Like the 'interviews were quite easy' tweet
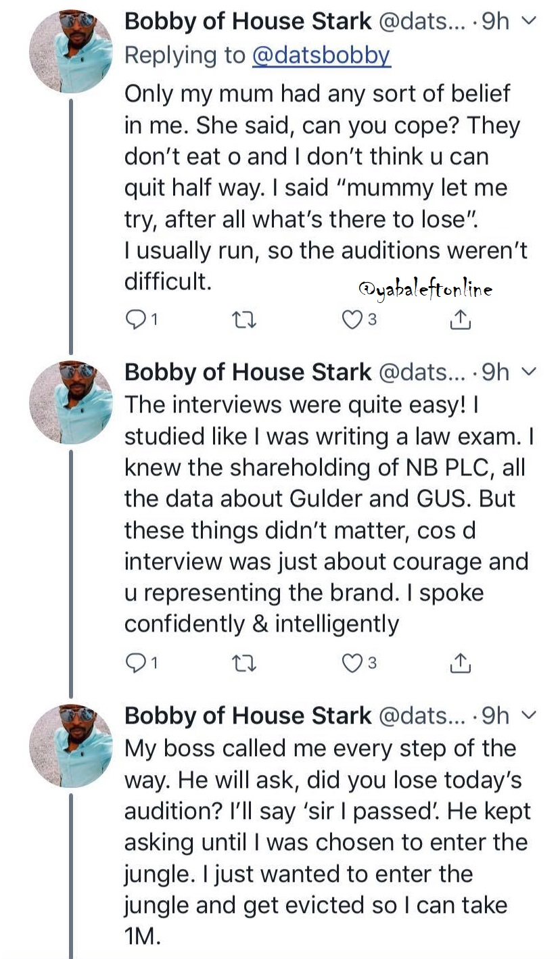This screenshot has height=959, width=560. [351, 664]
